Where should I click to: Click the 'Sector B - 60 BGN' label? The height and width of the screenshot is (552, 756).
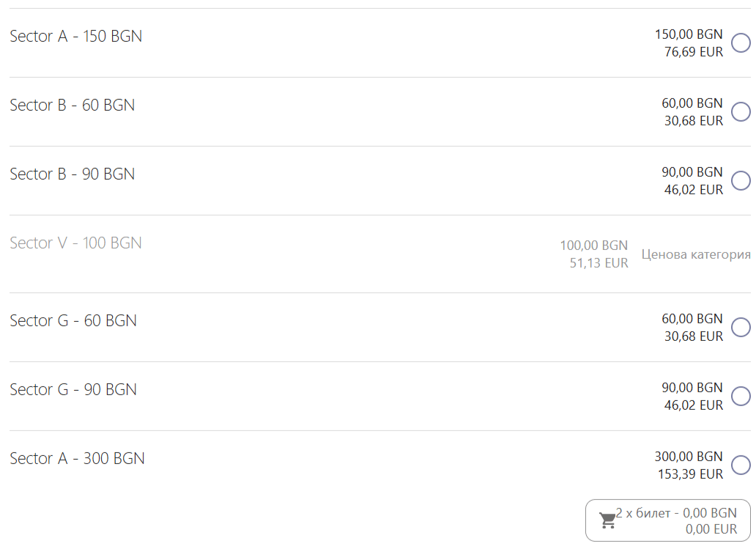coord(73,105)
